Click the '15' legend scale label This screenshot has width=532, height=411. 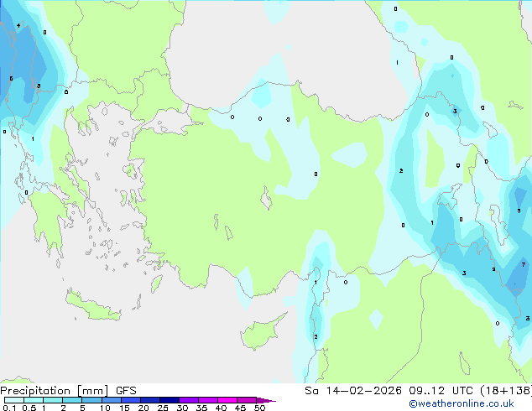124,408
